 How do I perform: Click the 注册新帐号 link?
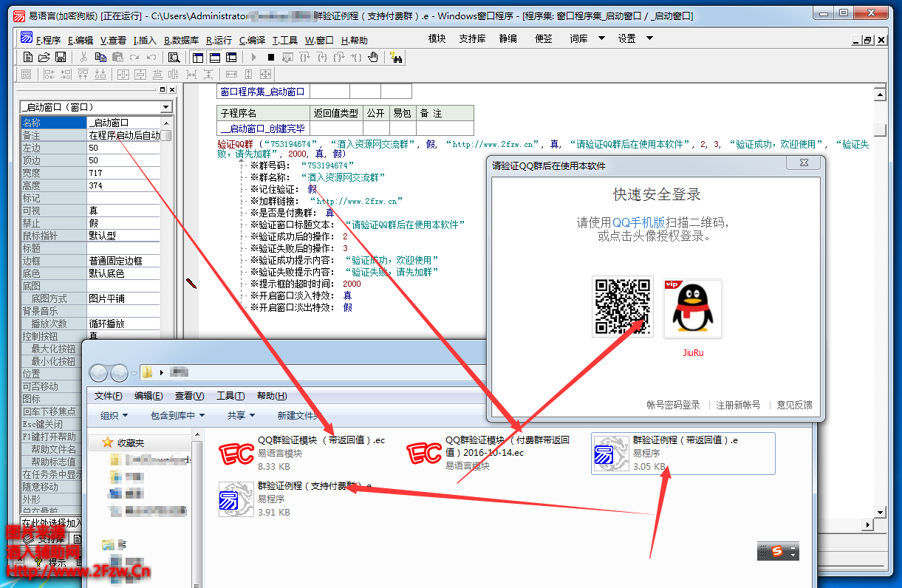[x=738, y=405]
